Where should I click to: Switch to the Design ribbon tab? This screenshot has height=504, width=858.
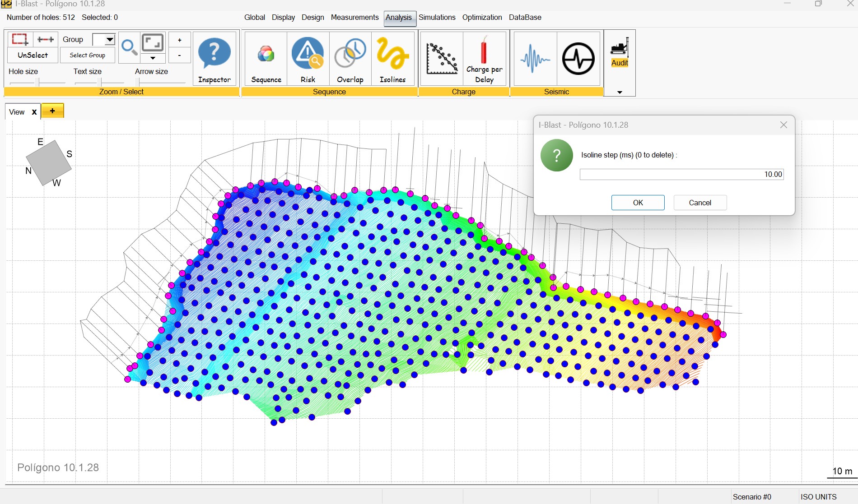(312, 17)
